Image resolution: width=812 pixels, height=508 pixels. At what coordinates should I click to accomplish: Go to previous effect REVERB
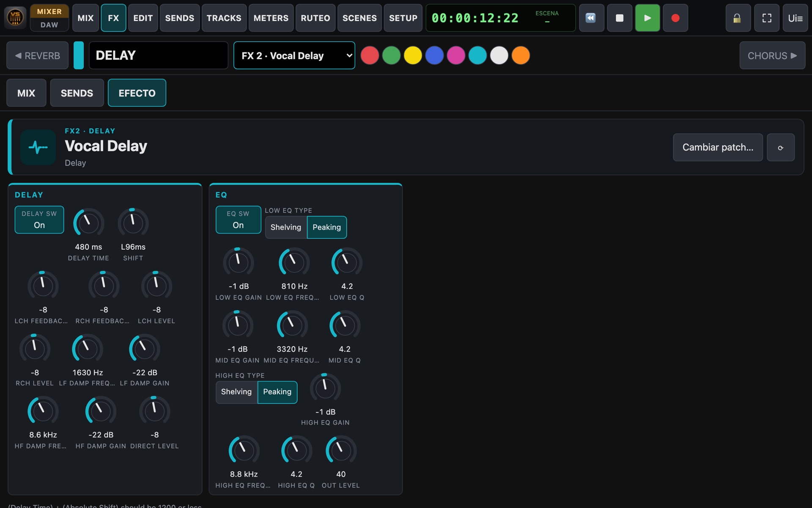[37, 55]
